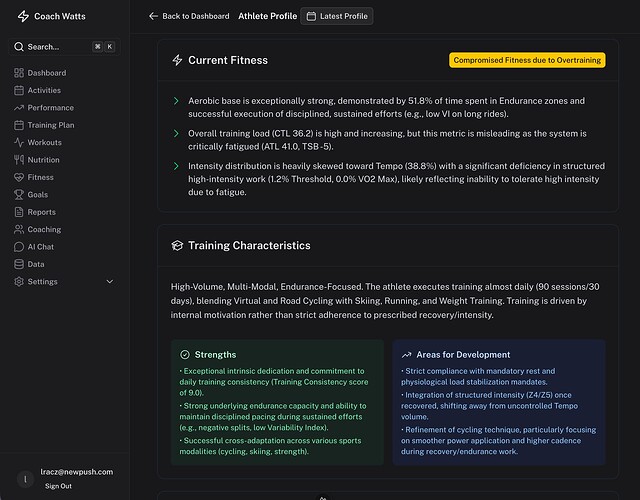Open Dashboard via its grid icon

click(x=19, y=73)
